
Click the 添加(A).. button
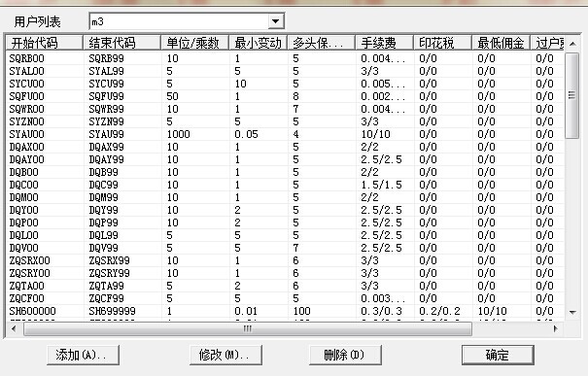(83, 355)
